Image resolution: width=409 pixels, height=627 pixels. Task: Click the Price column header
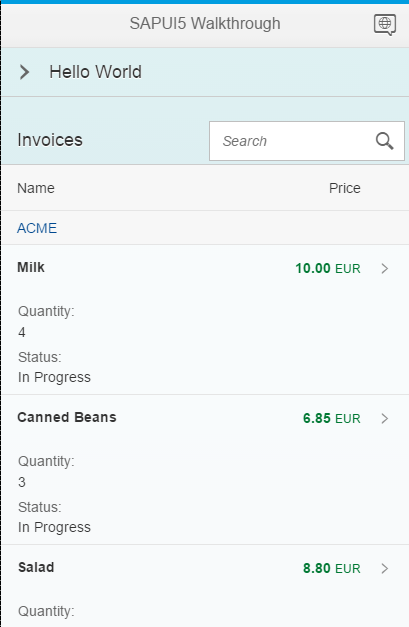coord(345,188)
